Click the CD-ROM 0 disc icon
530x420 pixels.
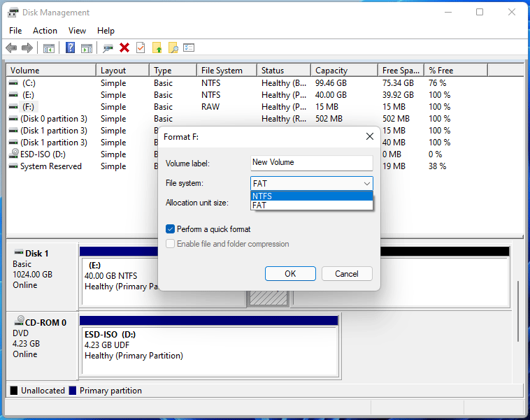[x=19, y=320]
